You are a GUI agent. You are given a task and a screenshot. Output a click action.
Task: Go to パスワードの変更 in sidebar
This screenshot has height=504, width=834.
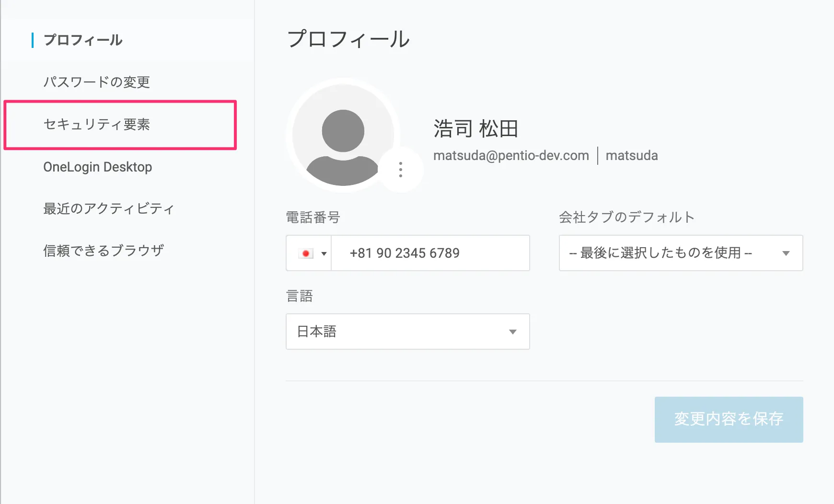click(x=96, y=82)
